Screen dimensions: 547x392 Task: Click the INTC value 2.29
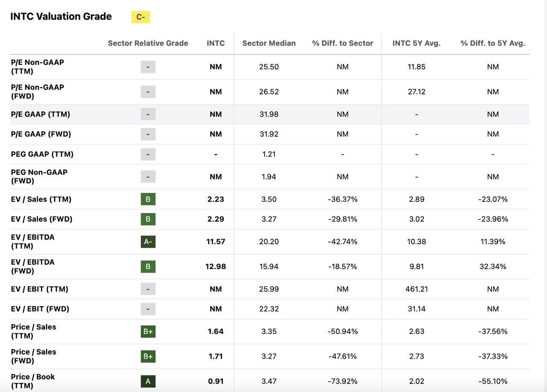click(x=216, y=219)
